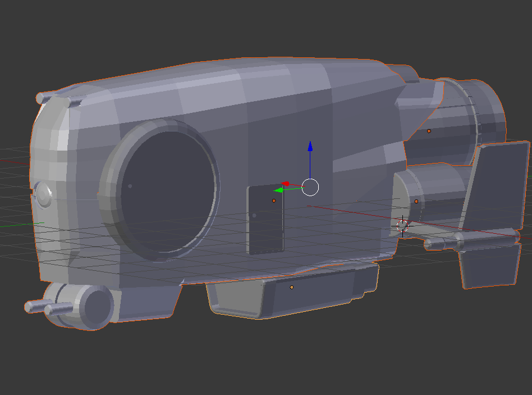
Task: Click the blue Z-axis manipulator arrow
Action: coord(310,147)
